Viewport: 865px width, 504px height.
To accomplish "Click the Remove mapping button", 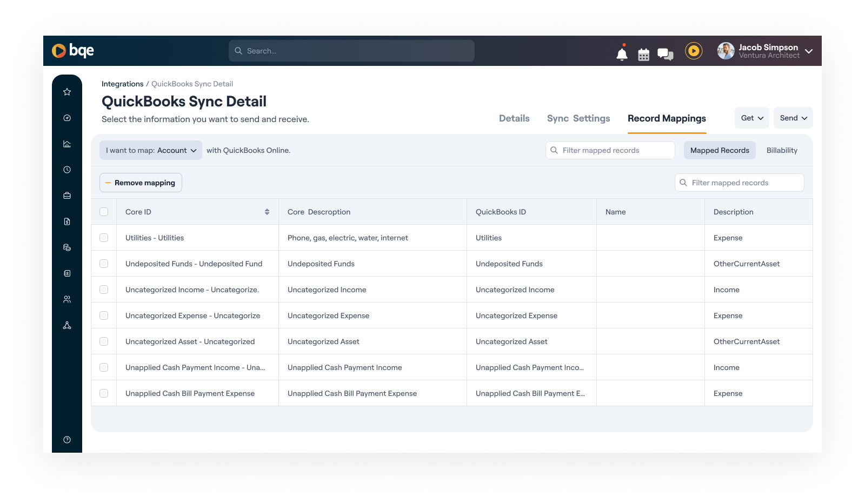I will pyautogui.click(x=140, y=183).
